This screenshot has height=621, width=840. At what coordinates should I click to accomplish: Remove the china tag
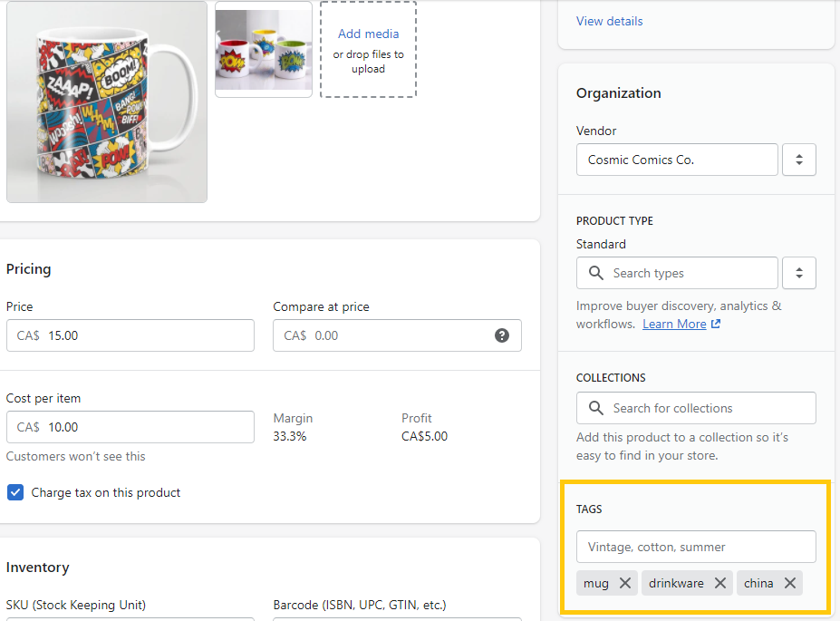click(x=790, y=583)
